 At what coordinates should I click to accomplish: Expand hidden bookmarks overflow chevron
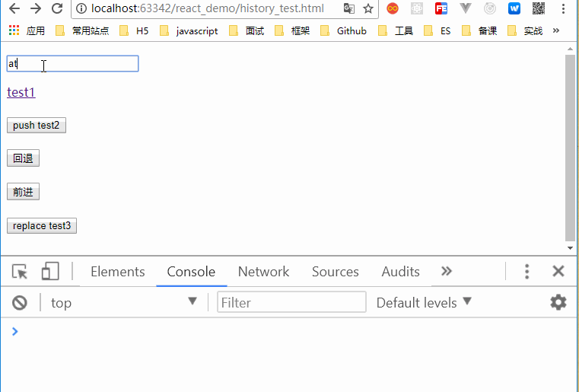tap(556, 31)
